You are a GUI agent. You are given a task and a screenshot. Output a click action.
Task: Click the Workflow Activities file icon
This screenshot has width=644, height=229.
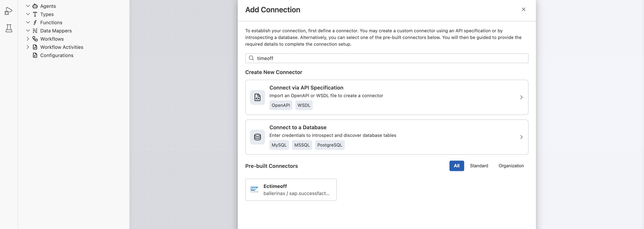pyautogui.click(x=35, y=47)
